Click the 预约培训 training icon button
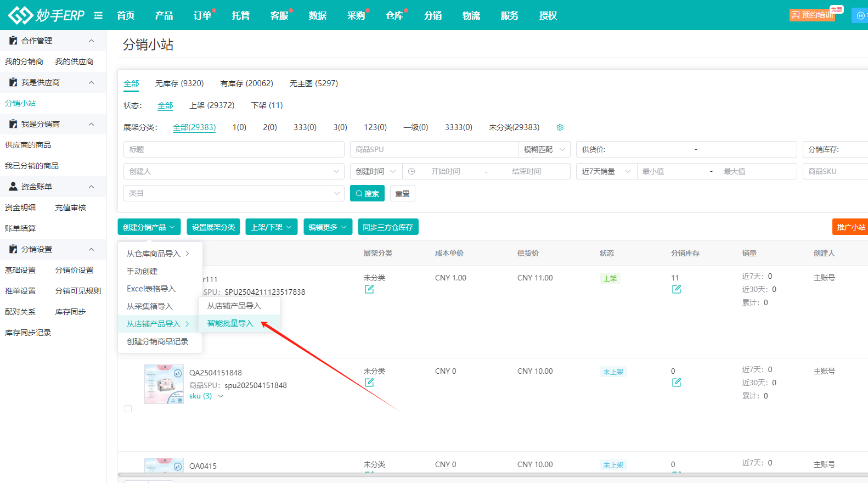 tap(812, 15)
